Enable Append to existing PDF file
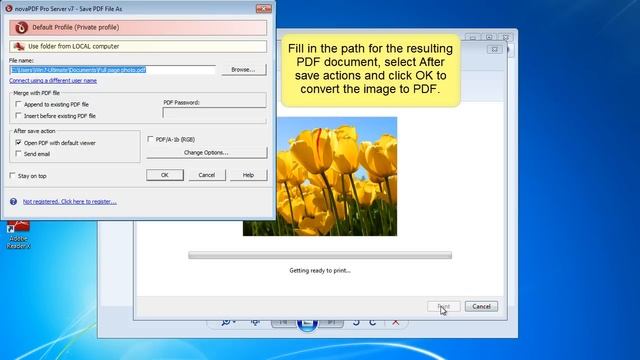 click(18, 104)
